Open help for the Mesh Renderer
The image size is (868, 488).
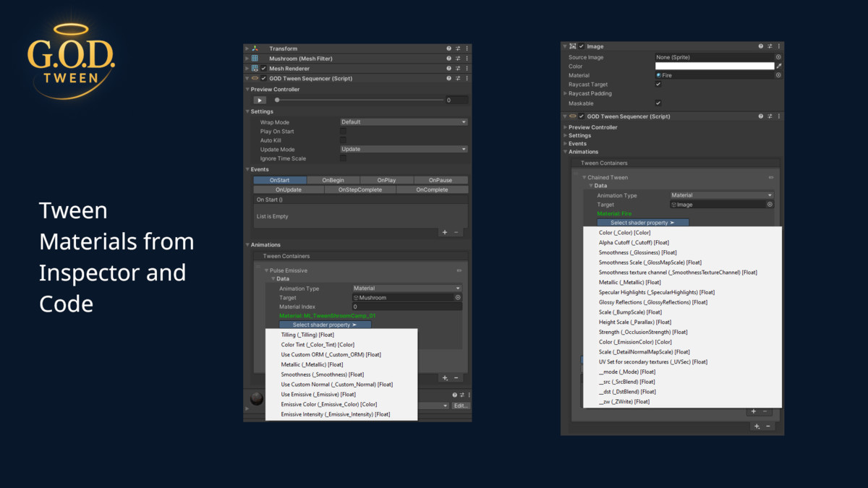(449, 69)
